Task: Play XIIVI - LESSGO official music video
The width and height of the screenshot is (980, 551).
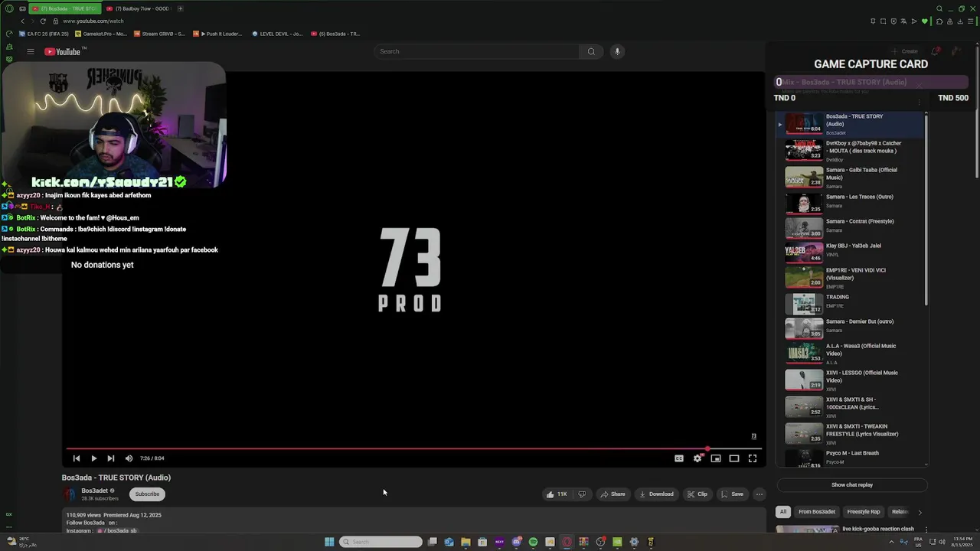Action: tap(851, 380)
